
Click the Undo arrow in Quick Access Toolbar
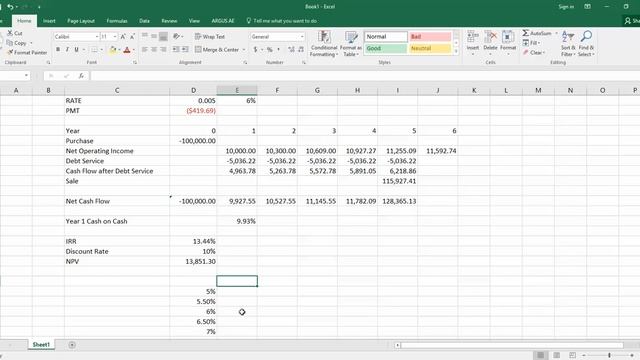point(10,7)
